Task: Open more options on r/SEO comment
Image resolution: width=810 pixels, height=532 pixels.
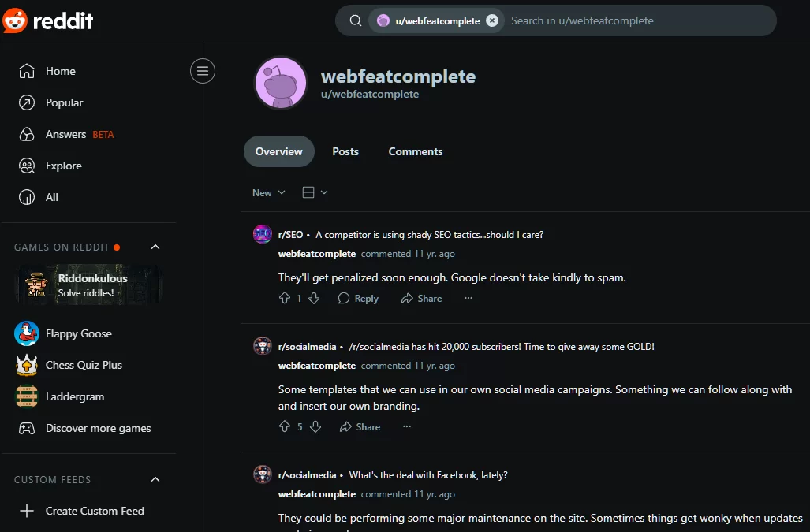Action: click(468, 299)
